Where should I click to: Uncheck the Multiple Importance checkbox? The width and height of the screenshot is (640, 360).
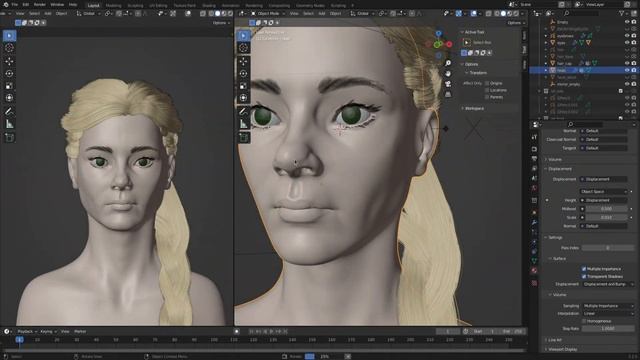(584, 269)
